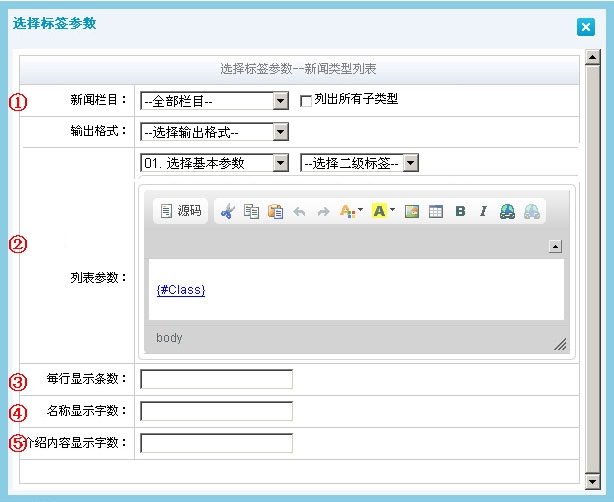The width and height of the screenshot is (614, 502).
Task: Click the remove link grayed globe icon
Action: [532, 211]
